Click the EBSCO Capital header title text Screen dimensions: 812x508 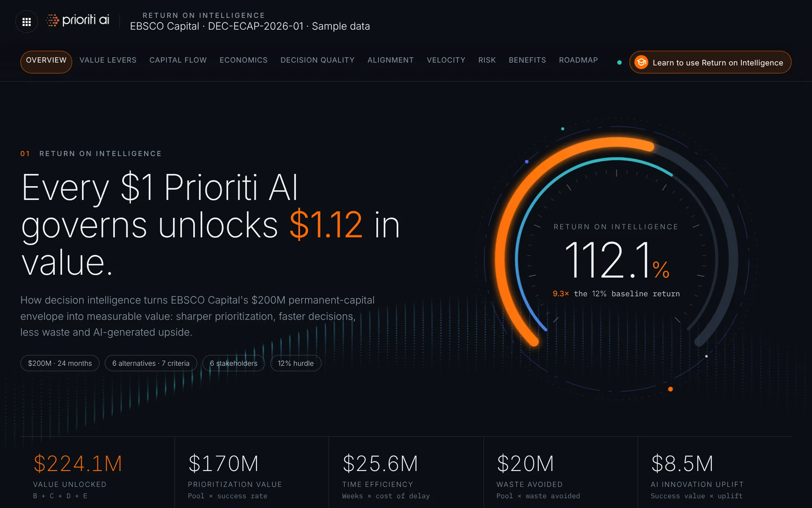(x=250, y=26)
